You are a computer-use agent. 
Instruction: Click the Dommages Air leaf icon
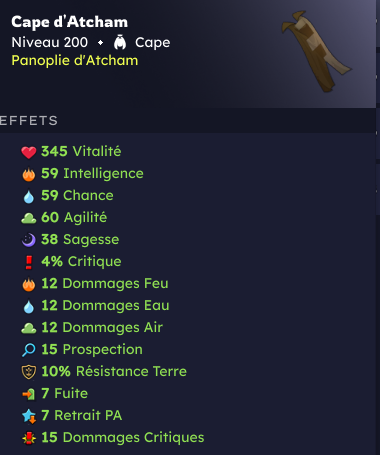pyautogui.click(x=29, y=328)
